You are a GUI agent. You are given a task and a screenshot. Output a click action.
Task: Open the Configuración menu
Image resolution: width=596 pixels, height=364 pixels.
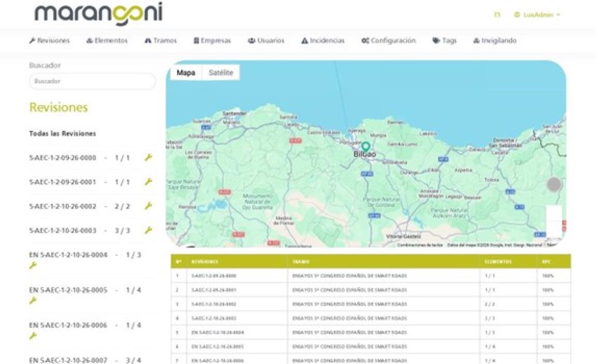[389, 40]
